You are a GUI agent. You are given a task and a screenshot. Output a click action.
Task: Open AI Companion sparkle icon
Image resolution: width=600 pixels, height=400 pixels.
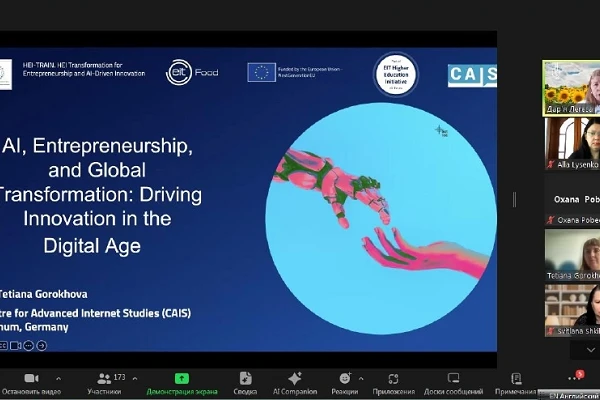click(295, 379)
